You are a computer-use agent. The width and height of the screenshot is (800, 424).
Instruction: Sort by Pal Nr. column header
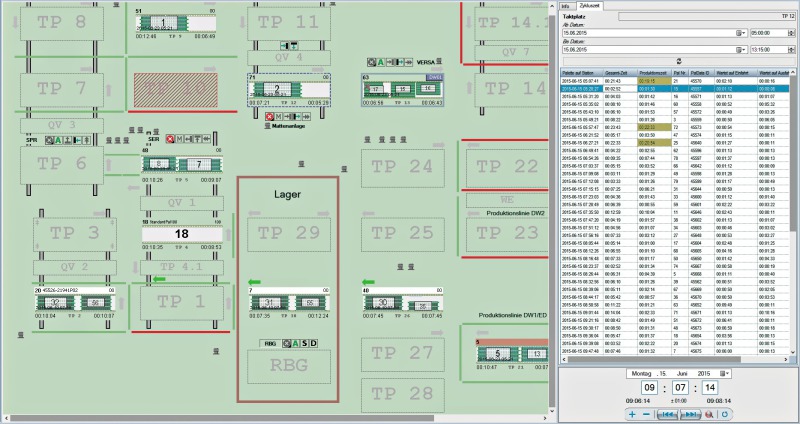[680, 73]
